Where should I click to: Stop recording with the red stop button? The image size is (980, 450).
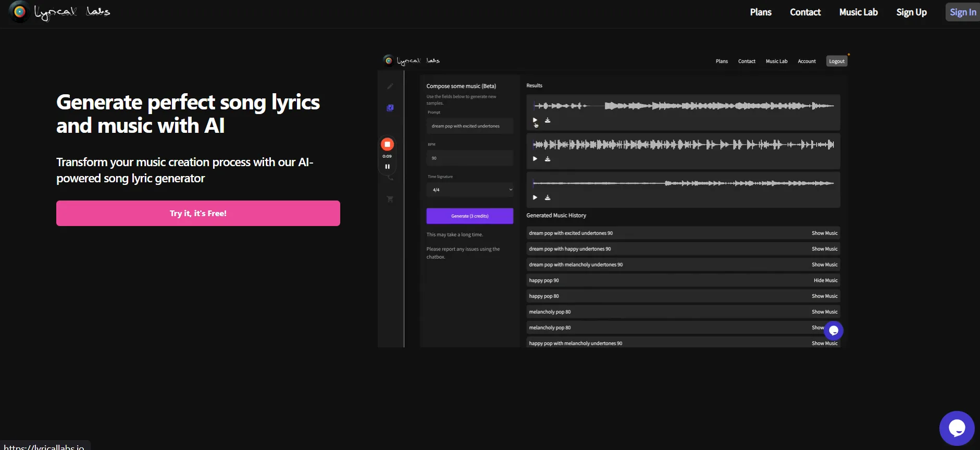(x=387, y=144)
